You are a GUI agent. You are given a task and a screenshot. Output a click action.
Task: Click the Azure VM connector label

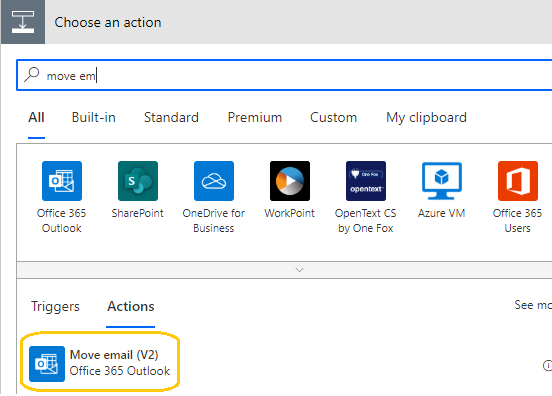pyautogui.click(x=442, y=213)
